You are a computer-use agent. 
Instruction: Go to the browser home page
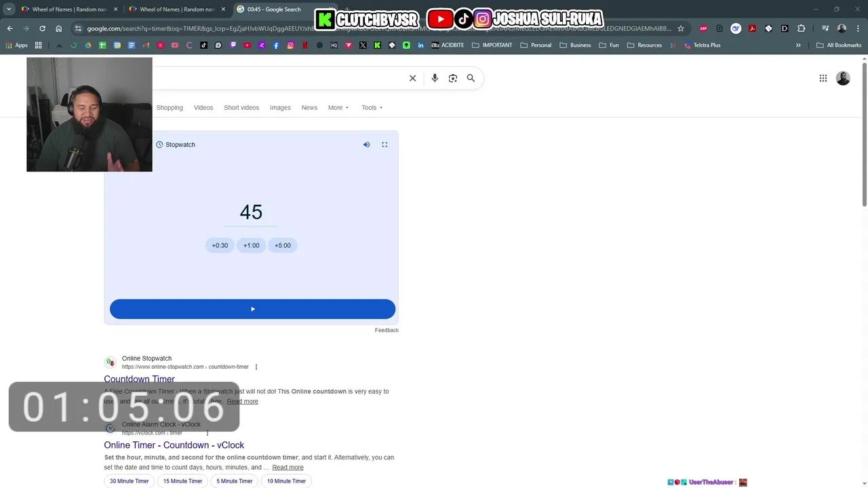59,28
